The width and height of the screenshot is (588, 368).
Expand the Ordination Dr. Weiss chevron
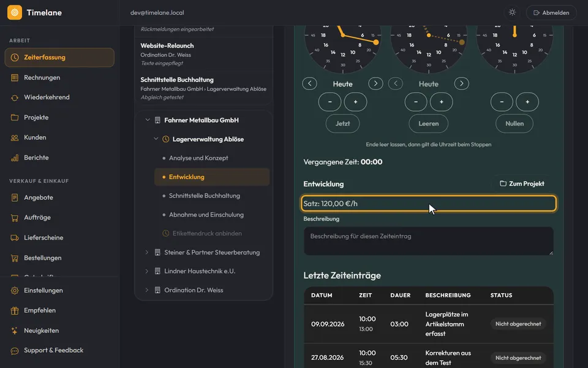146,290
